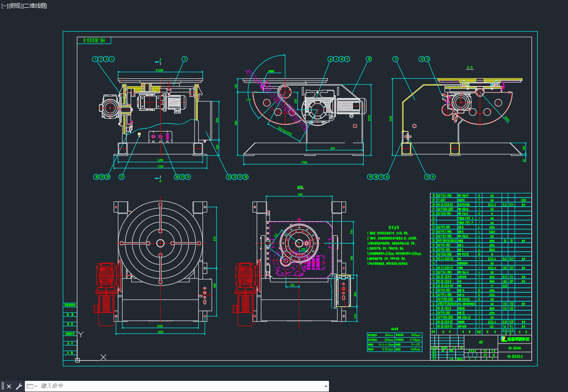The height and width of the screenshot is (392, 568).
Task: Select part balloon number 27
Action: tap(122, 177)
